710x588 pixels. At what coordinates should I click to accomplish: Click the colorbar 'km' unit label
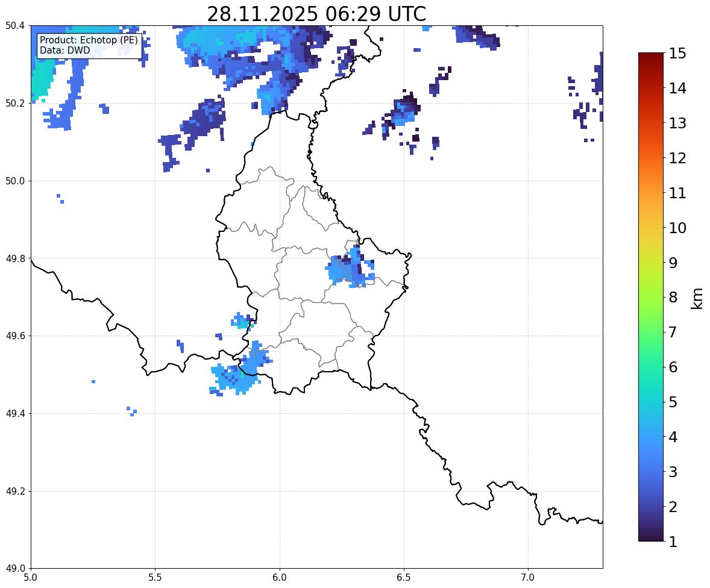click(697, 298)
